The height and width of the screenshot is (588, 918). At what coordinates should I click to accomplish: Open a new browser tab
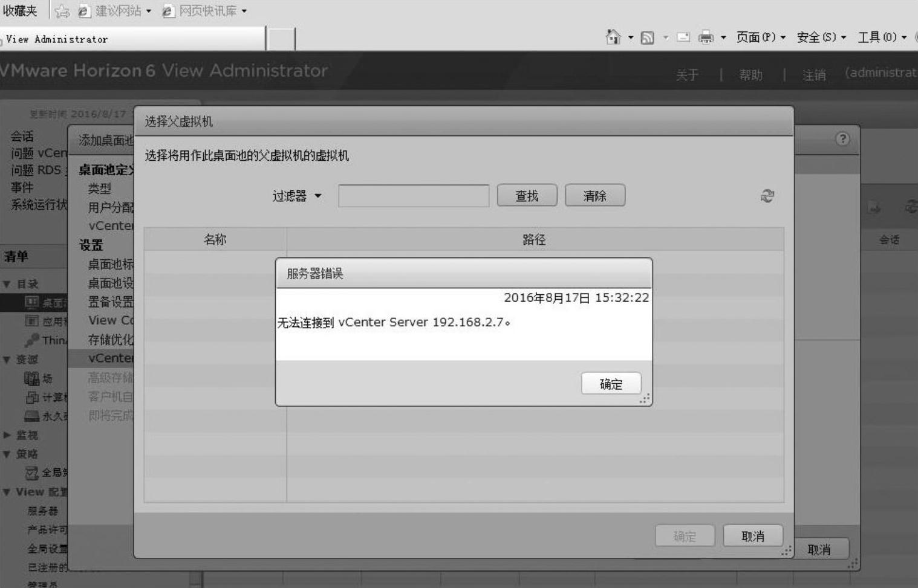pos(281,39)
